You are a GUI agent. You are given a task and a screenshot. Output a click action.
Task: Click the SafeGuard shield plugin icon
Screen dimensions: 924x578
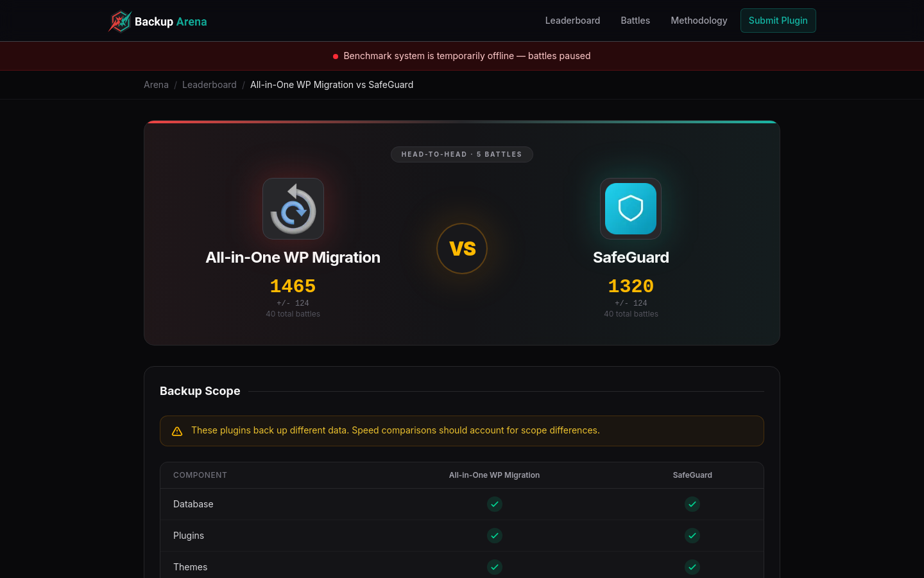point(631,209)
